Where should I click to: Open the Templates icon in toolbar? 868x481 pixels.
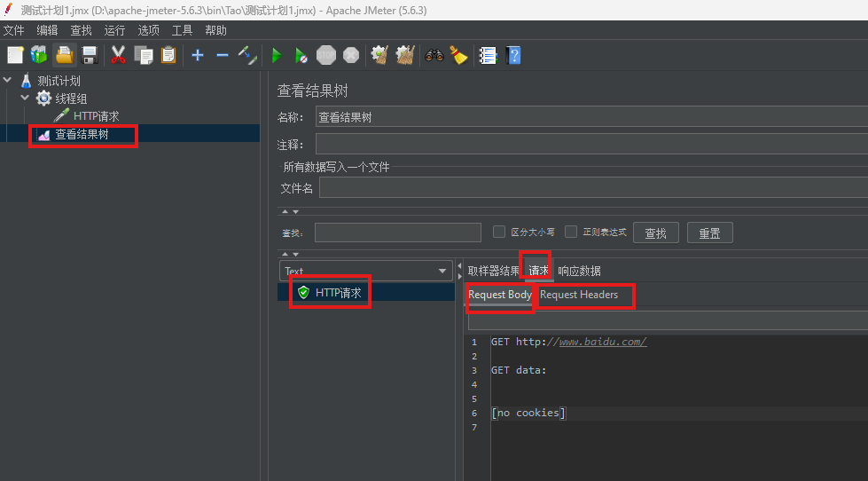coord(39,55)
